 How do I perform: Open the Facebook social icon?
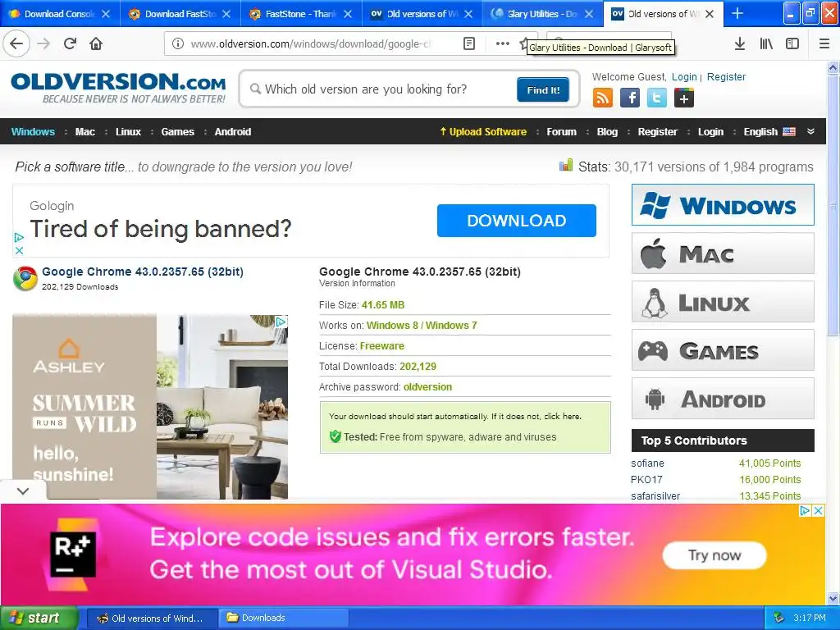click(629, 98)
